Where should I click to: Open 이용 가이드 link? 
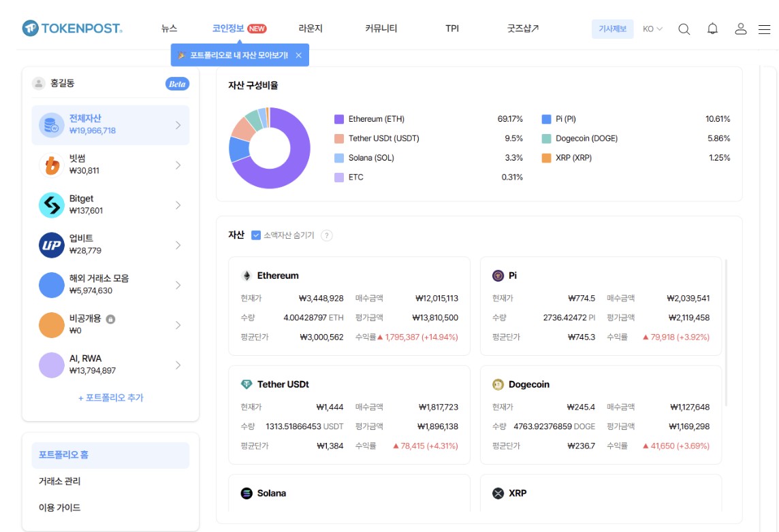[60, 508]
